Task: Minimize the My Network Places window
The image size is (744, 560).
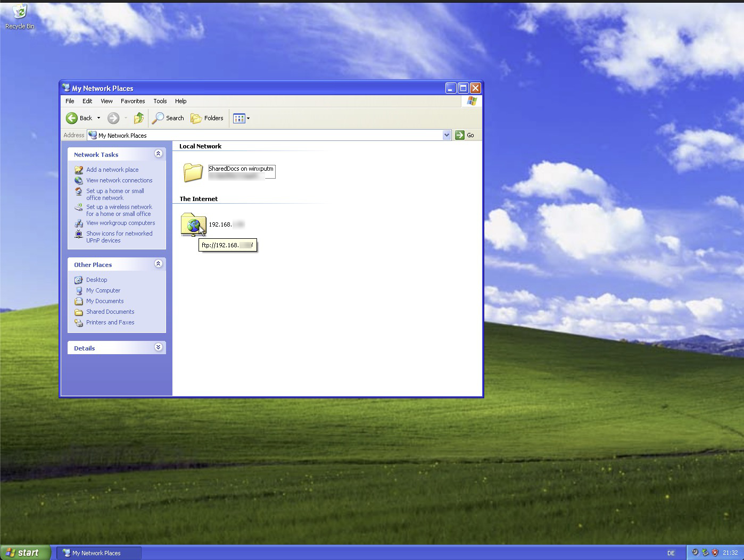Action: click(x=451, y=88)
